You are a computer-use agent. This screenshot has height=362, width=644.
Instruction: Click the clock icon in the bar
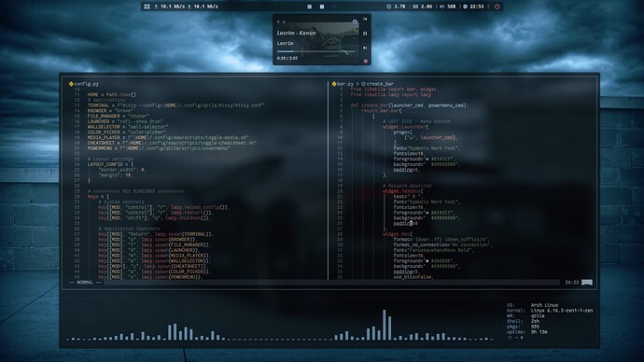point(466,7)
